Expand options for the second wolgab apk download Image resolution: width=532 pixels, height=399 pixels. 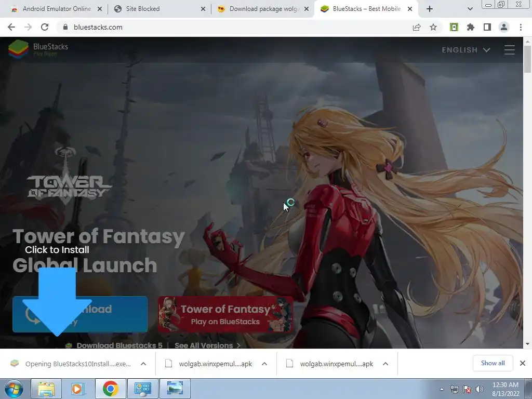click(x=385, y=364)
